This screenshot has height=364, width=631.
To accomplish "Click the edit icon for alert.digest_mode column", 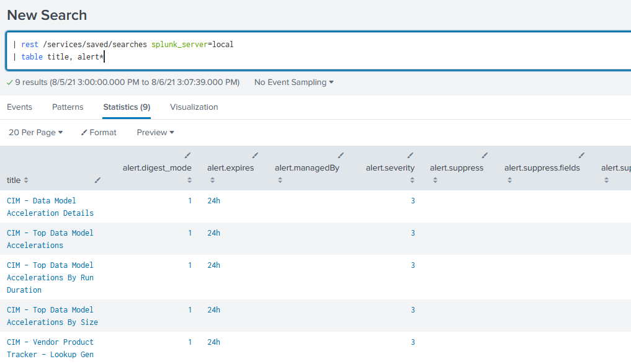I will point(187,155).
